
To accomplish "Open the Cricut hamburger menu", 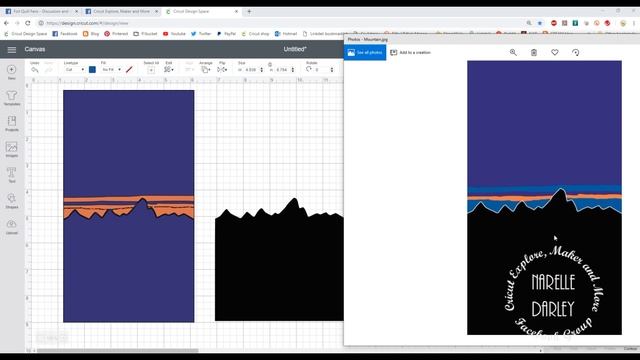I will click(x=11, y=50).
